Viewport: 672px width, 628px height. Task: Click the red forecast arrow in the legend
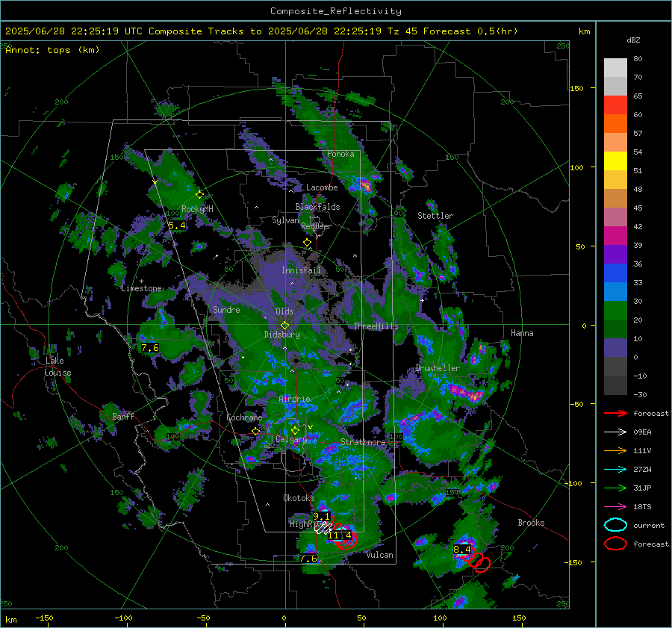click(615, 413)
